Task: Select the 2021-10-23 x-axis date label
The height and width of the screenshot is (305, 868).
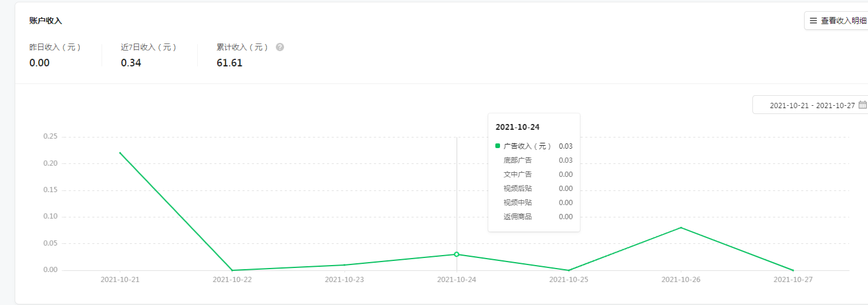Action: [345, 280]
